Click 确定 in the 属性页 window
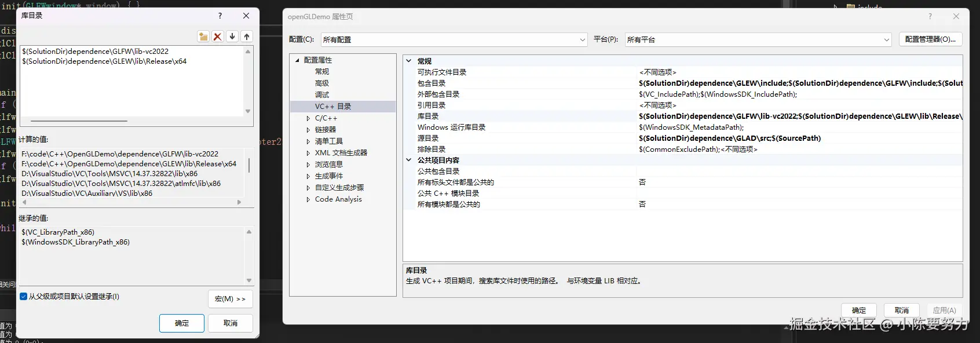Image resolution: width=980 pixels, height=343 pixels. click(859, 311)
